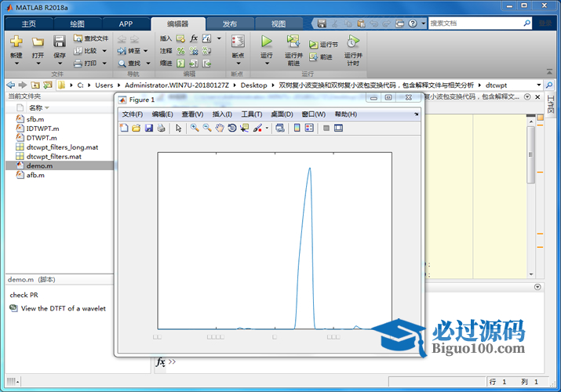The height and width of the screenshot is (392, 561).
Task: Expand the Compare dropdown arrow
Action: click(x=104, y=51)
